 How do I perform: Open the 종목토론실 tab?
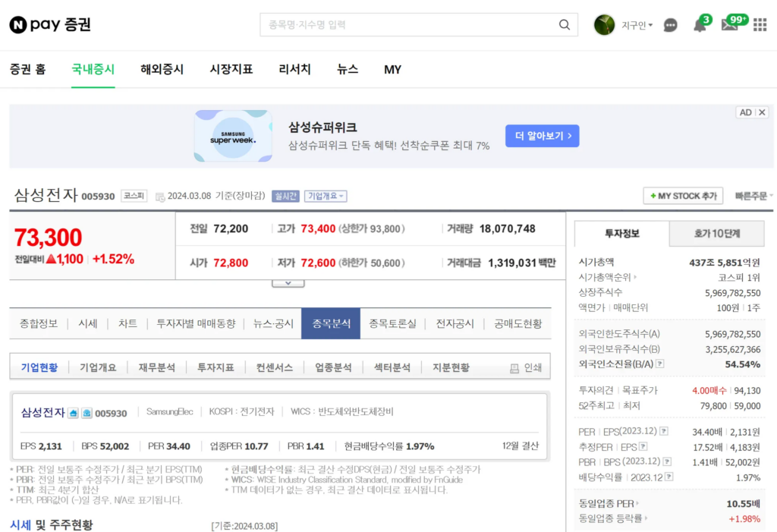pos(393,324)
